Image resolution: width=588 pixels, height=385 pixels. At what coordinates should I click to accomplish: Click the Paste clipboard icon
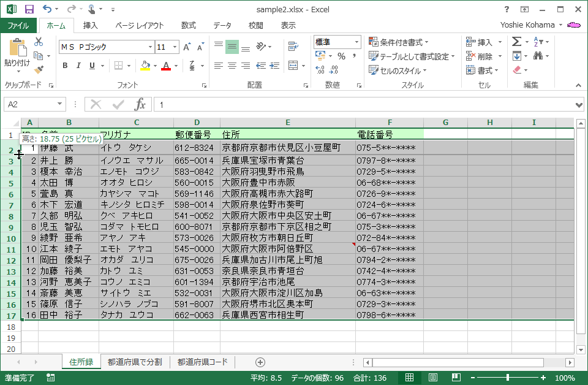click(17, 47)
